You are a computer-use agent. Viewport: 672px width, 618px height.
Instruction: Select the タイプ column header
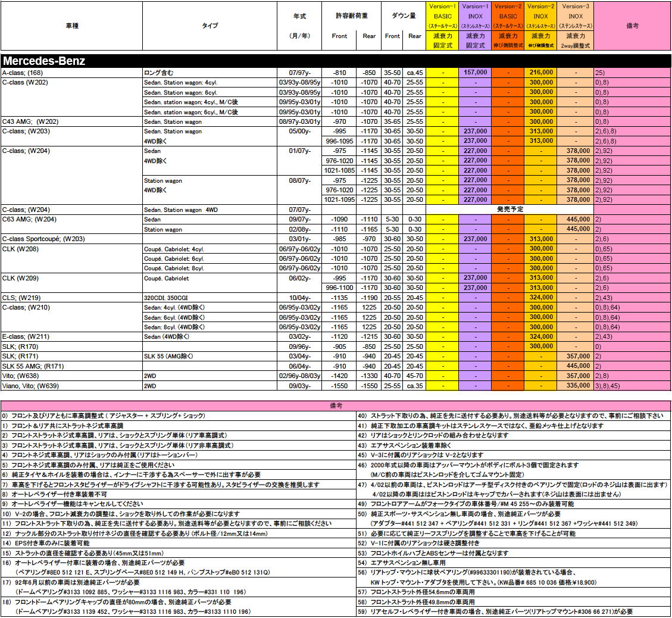[210, 26]
